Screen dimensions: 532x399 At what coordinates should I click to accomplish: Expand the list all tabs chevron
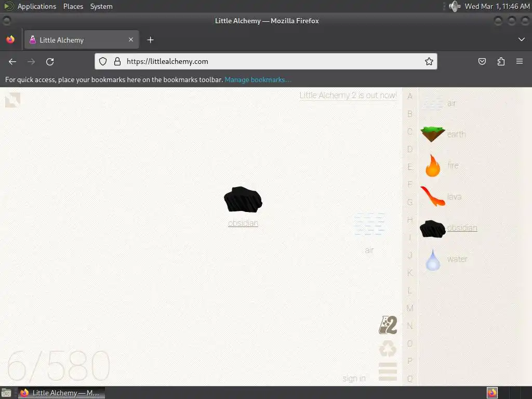(x=522, y=39)
